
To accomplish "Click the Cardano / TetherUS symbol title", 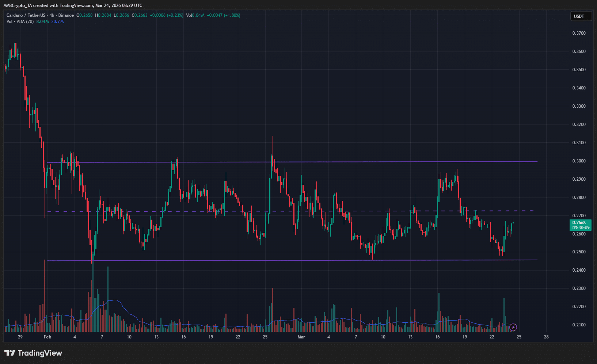I will pos(26,15).
